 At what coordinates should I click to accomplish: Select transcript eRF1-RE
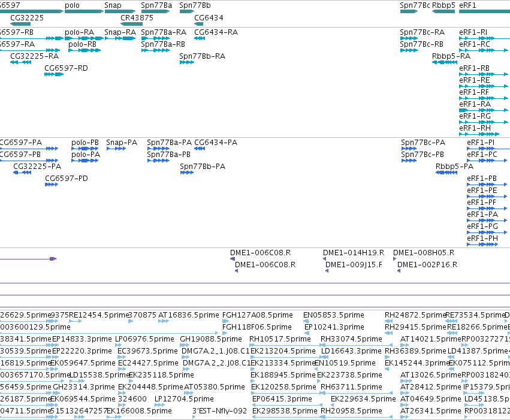click(475, 81)
